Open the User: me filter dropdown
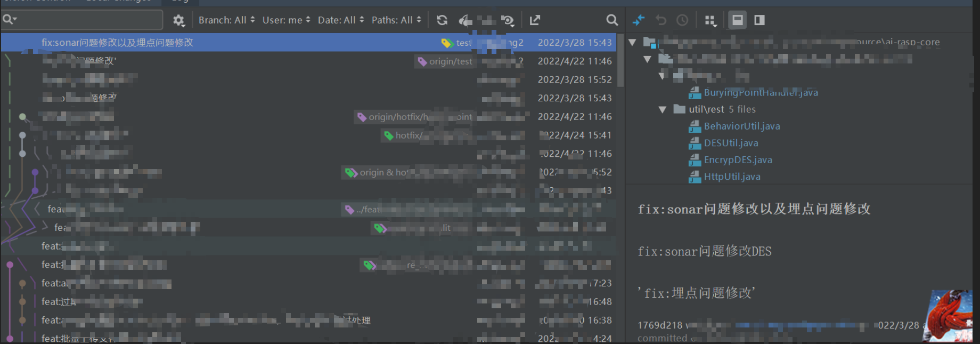The image size is (980, 344). tap(286, 20)
